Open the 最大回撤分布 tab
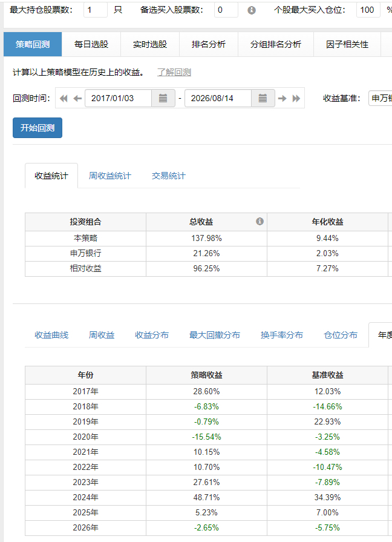392x542 pixels. pyautogui.click(x=215, y=335)
